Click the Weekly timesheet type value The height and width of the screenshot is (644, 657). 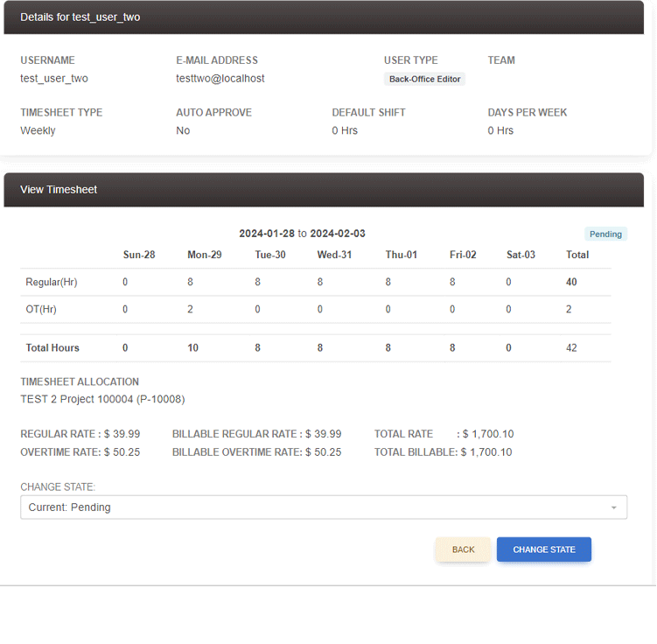click(x=38, y=130)
